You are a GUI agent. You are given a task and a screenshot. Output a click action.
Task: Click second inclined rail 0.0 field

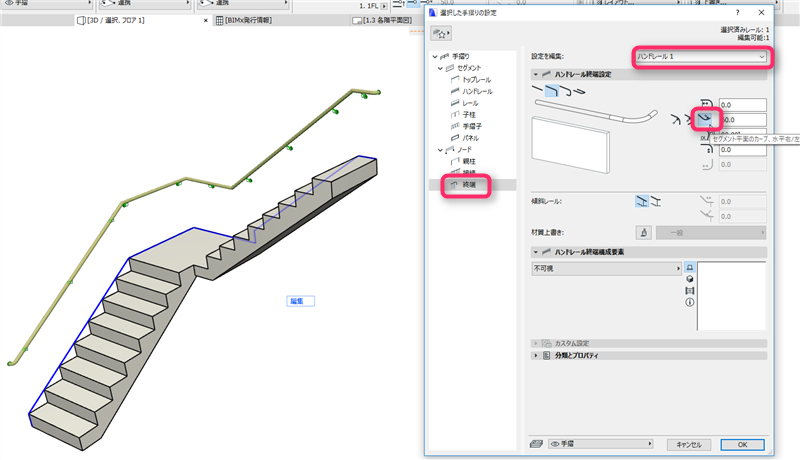coord(742,217)
